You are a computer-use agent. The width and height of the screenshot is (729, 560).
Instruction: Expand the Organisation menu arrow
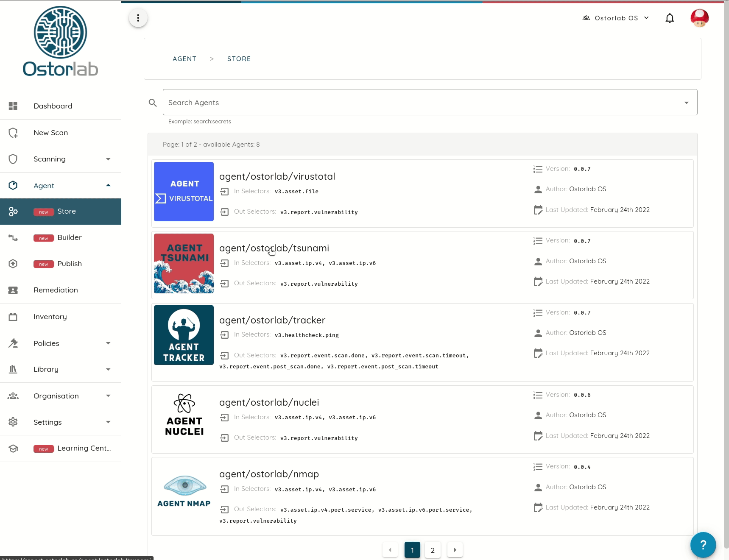tap(108, 396)
